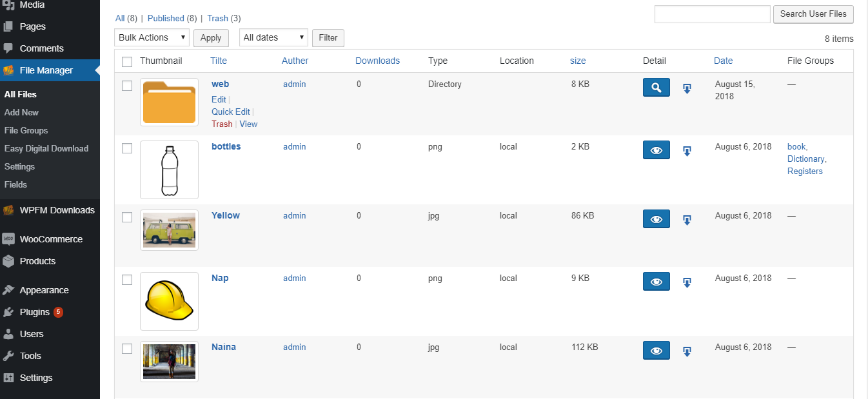Toggle the select-all checkbox in table header
The width and height of the screenshot is (868, 399).
127,61
